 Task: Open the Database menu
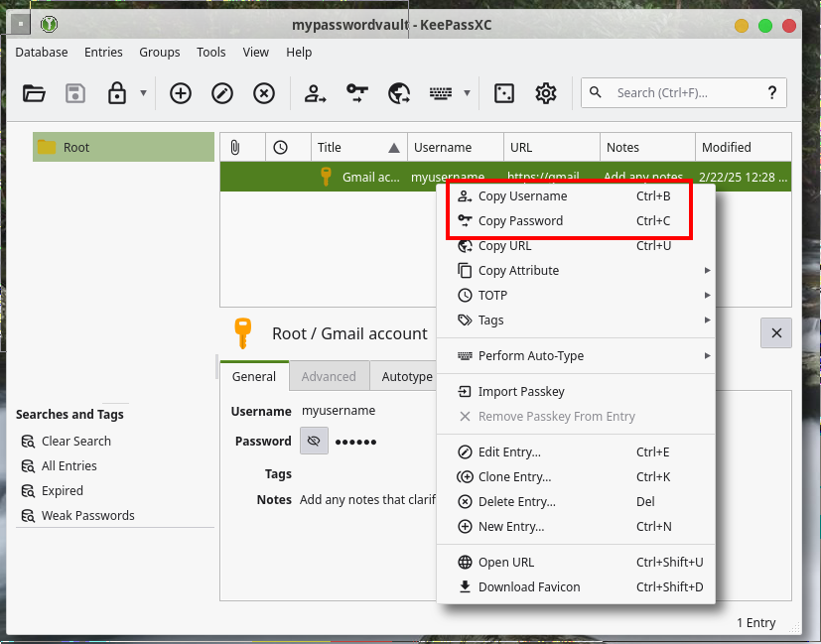coord(42,53)
